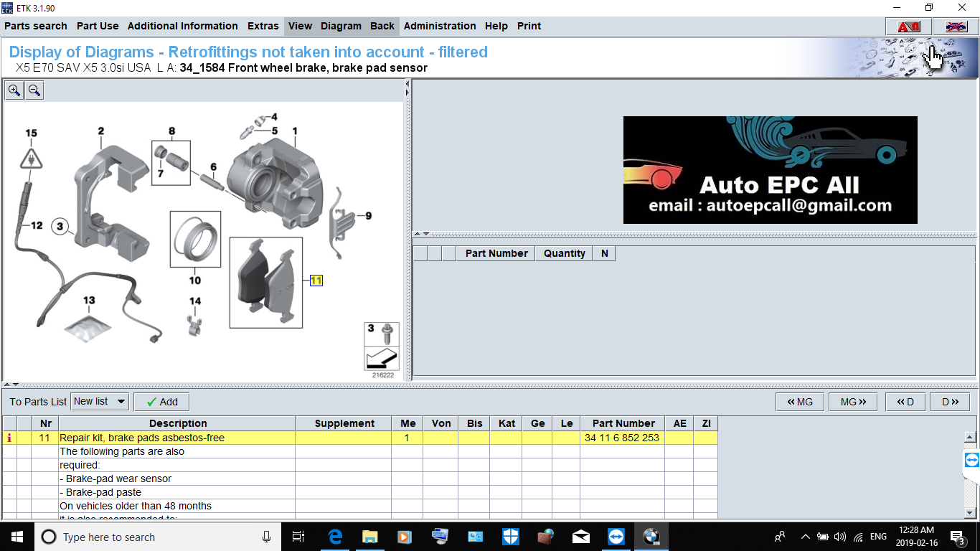This screenshot has width=980, height=551.
Task: Open the system volume control in tray
Action: coord(841,536)
